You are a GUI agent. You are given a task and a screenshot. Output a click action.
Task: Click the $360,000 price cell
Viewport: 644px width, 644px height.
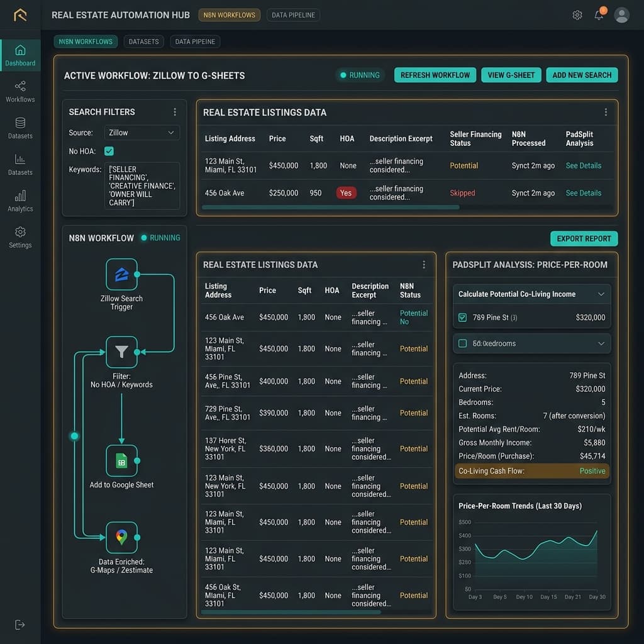[274, 448]
